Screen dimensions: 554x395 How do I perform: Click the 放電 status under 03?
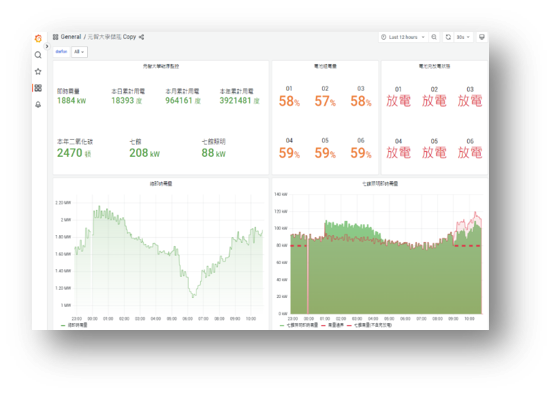click(470, 101)
